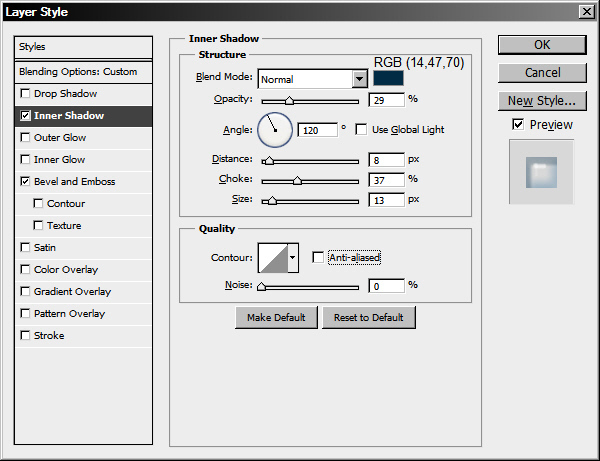Toggle the Use Global Light checkbox
Screen dimensions: 600x461
tap(361, 129)
